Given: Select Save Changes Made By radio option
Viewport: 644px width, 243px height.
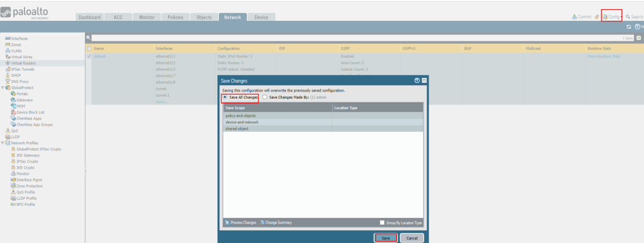Looking at the screenshot, I should coord(265,97).
